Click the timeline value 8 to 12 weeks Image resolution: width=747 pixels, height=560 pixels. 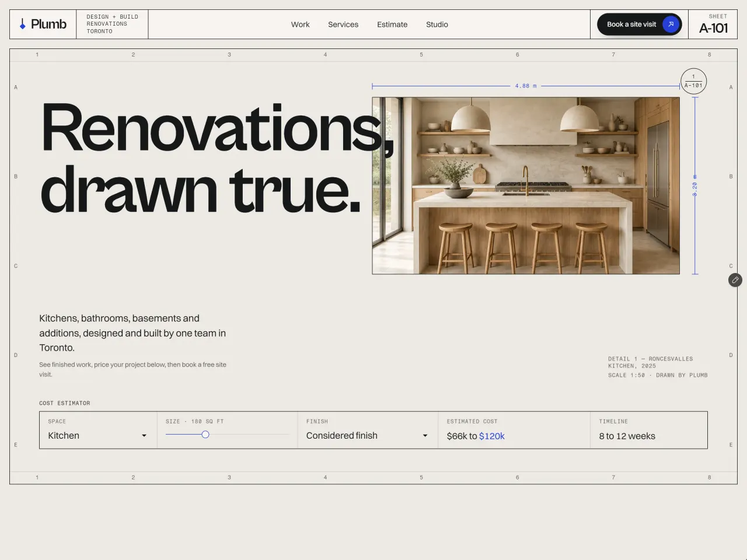tap(627, 436)
